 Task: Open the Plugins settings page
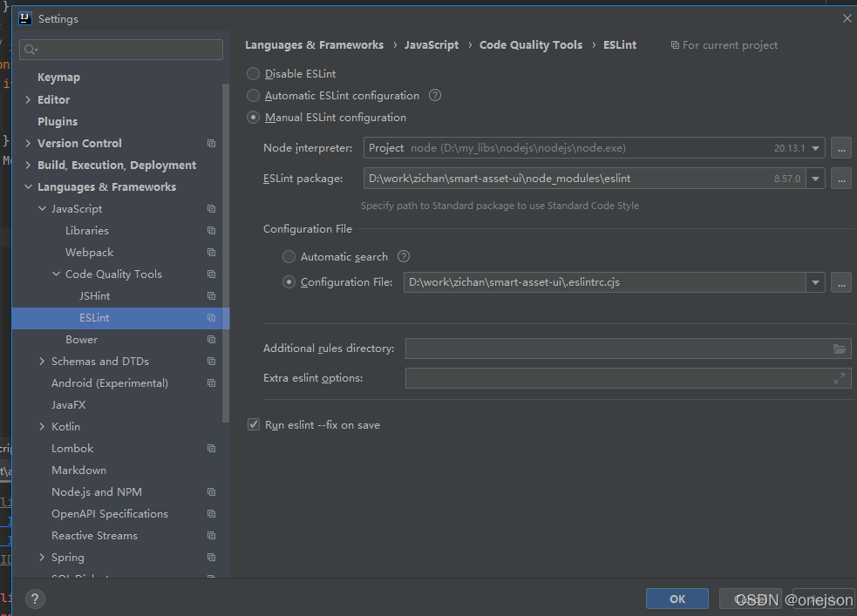[x=58, y=121]
